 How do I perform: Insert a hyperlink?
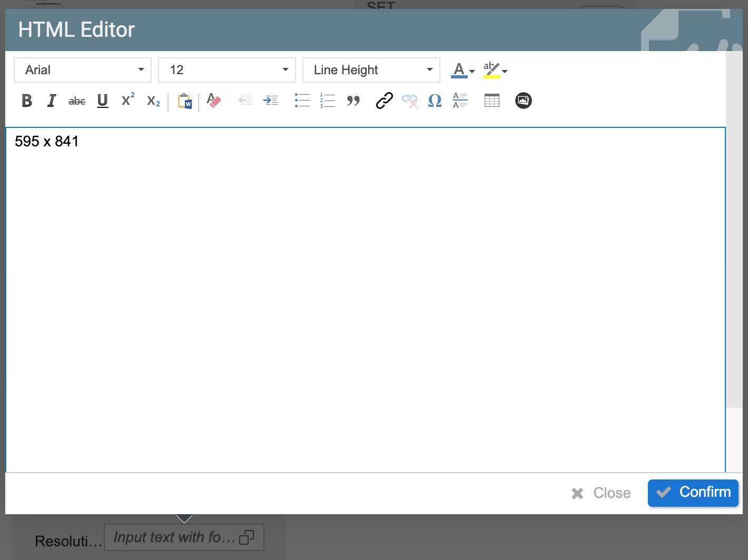click(x=384, y=101)
